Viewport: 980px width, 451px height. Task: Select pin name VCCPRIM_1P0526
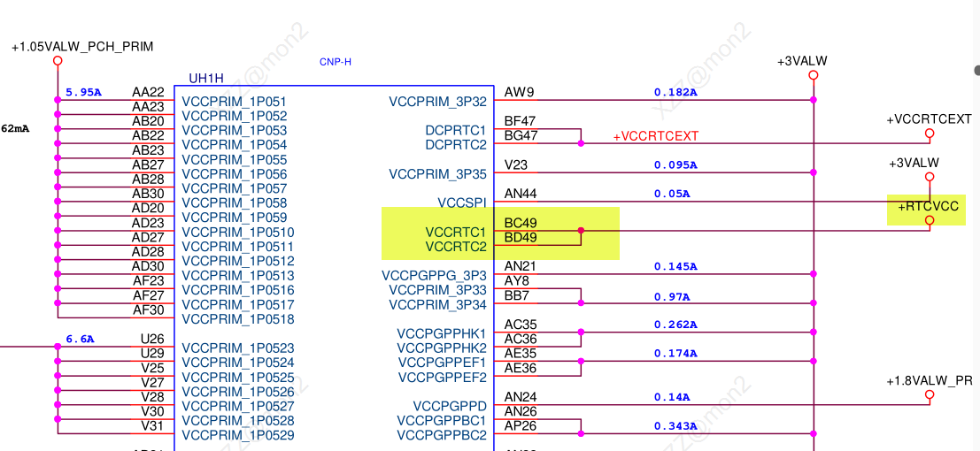pyautogui.click(x=238, y=392)
